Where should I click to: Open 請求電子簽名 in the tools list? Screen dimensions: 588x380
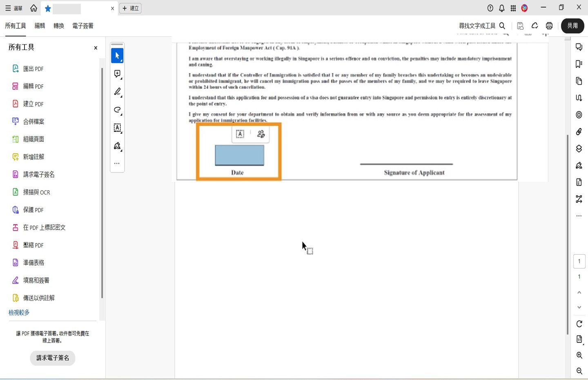pos(33,174)
